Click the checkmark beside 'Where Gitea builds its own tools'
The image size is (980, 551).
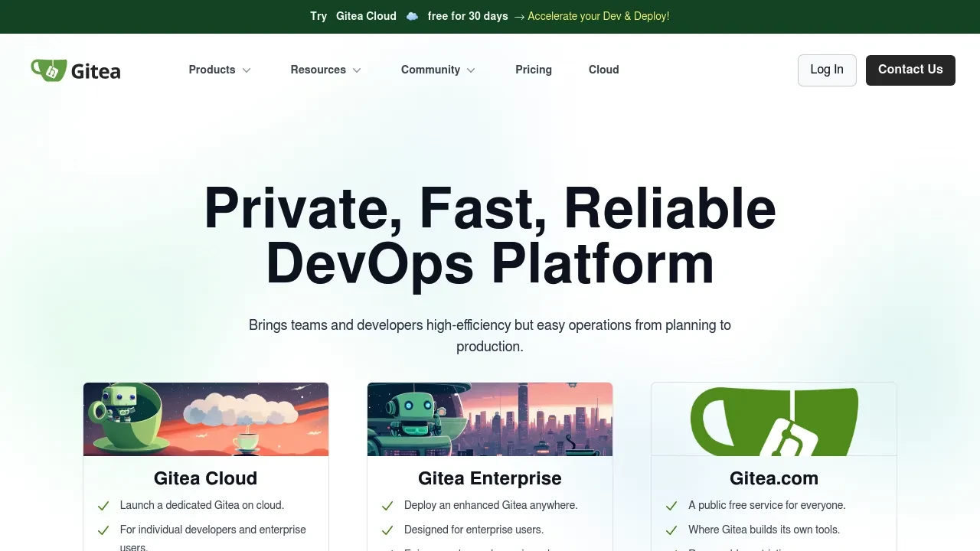point(671,530)
